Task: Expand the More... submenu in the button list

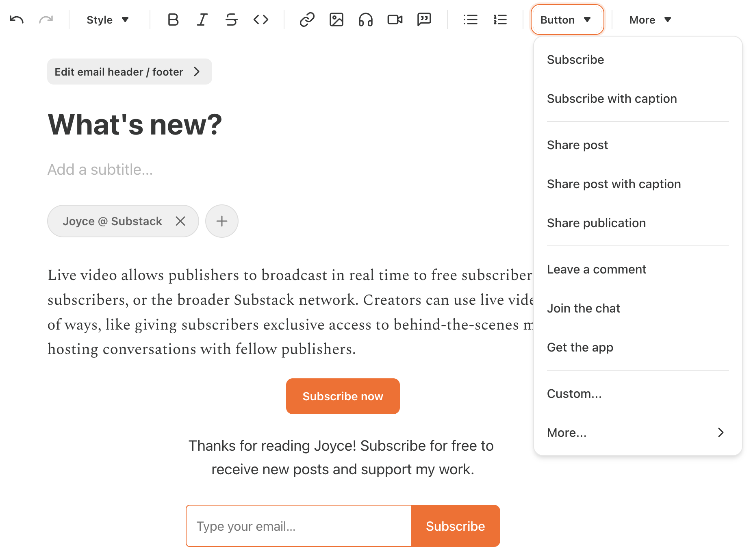Action: pos(638,432)
